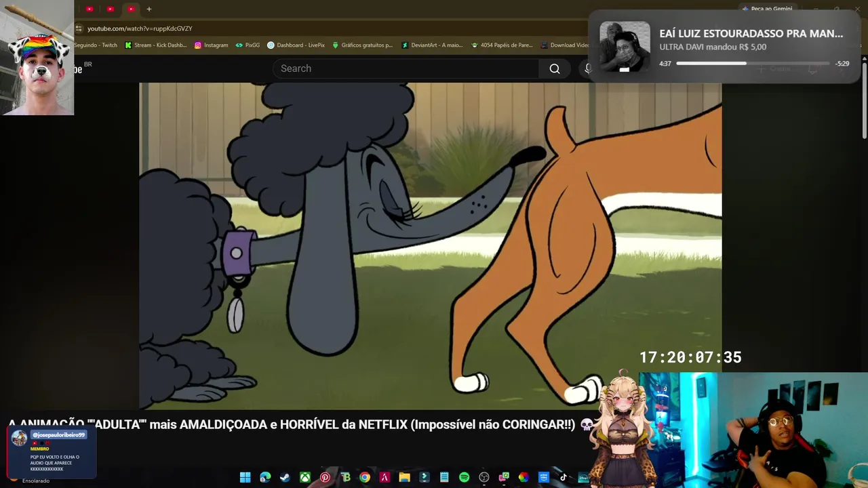Screen dimensions: 868x488
Task: Open the Stream - Kick Dashboard bookmark
Action: coord(155,45)
